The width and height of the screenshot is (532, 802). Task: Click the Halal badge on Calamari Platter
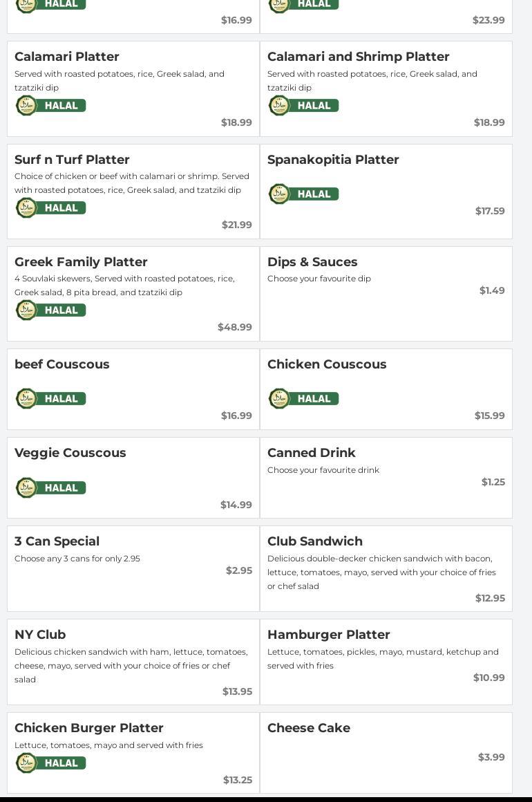pos(51,106)
